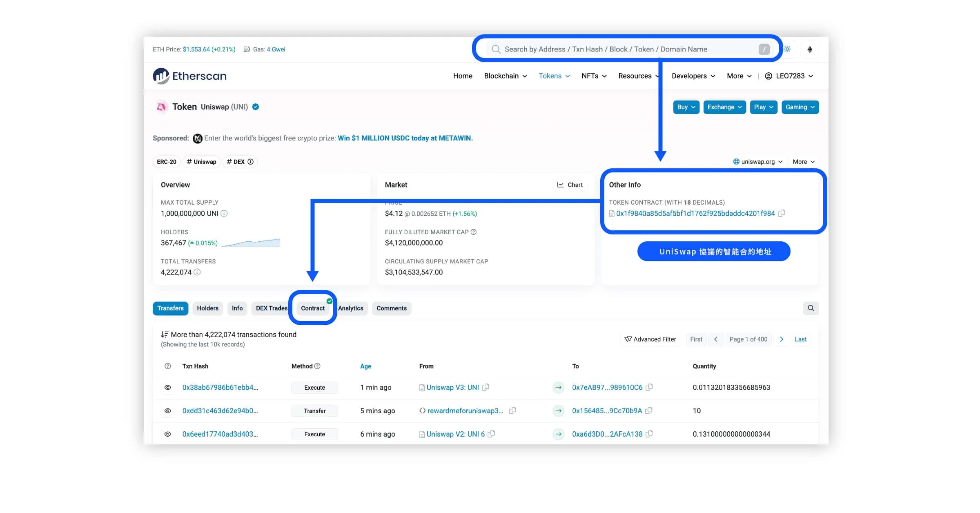Screen dimensions: 980x513
Task: Open the Resources menu
Action: coord(639,76)
